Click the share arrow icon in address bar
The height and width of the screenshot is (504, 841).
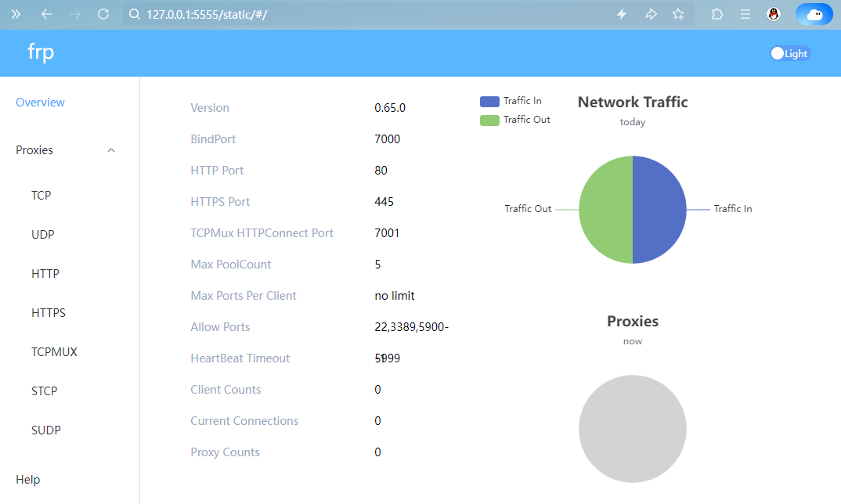[x=650, y=14]
